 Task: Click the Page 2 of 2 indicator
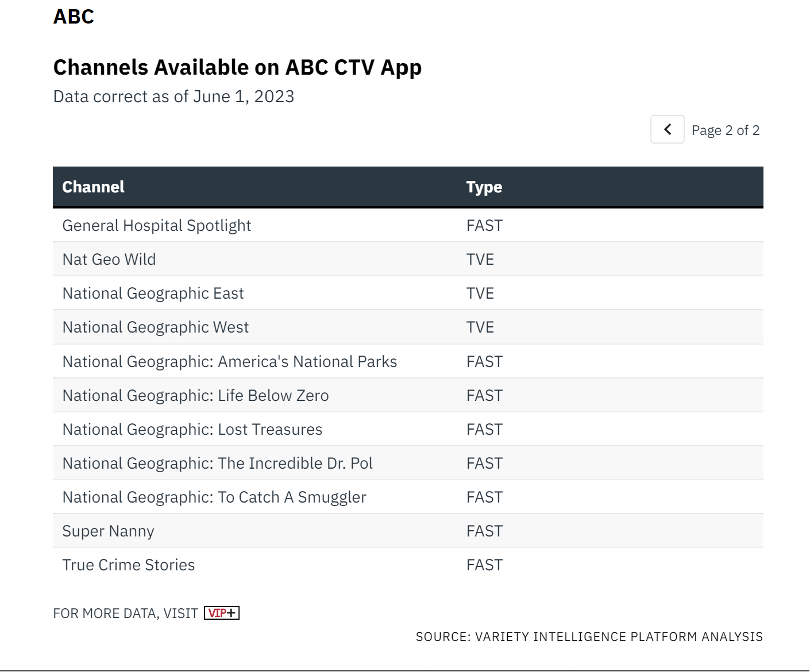tap(726, 130)
